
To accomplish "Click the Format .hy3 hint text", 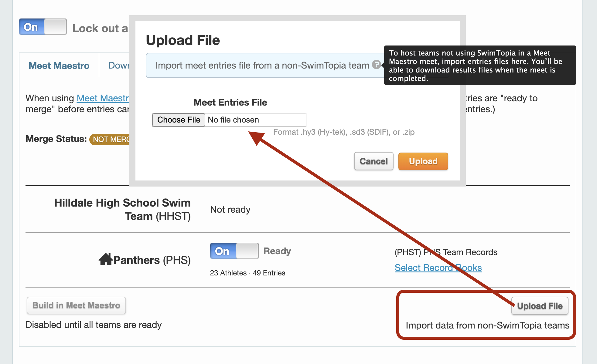I will coord(344,132).
